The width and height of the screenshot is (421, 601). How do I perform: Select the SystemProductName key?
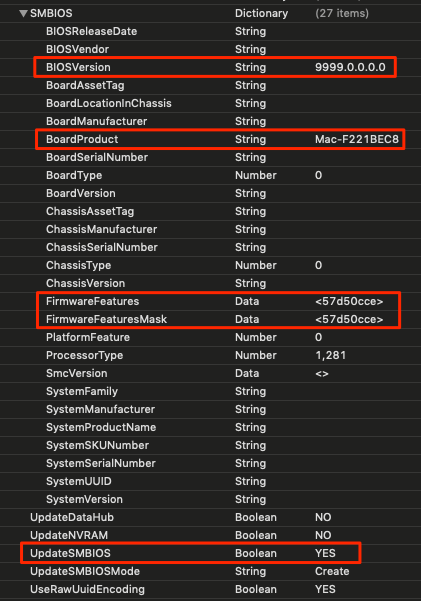(101, 428)
